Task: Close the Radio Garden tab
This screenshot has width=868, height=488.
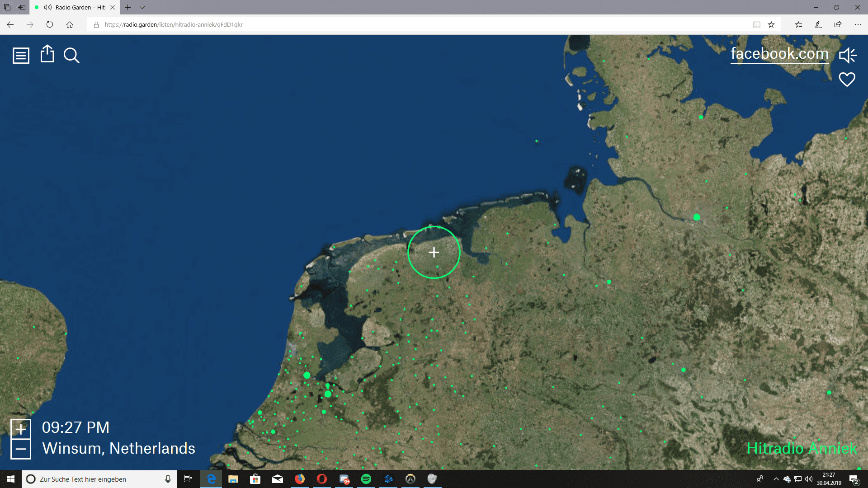Action: pyautogui.click(x=113, y=7)
